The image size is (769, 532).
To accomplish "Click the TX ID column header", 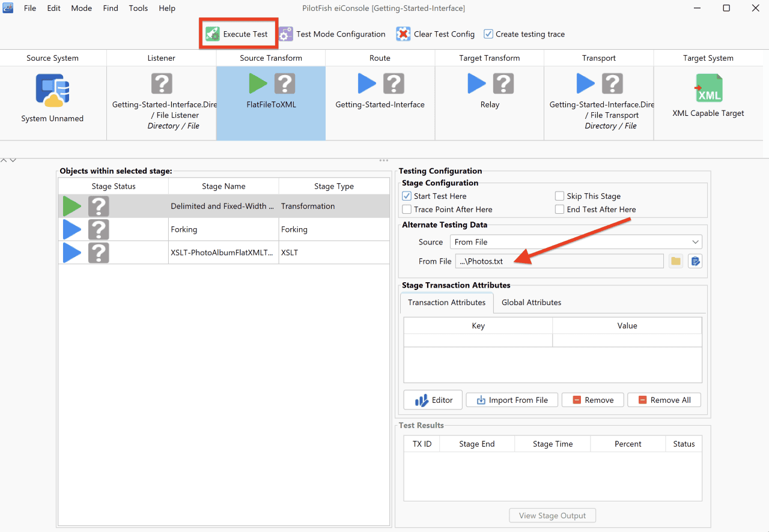I will coord(422,444).
